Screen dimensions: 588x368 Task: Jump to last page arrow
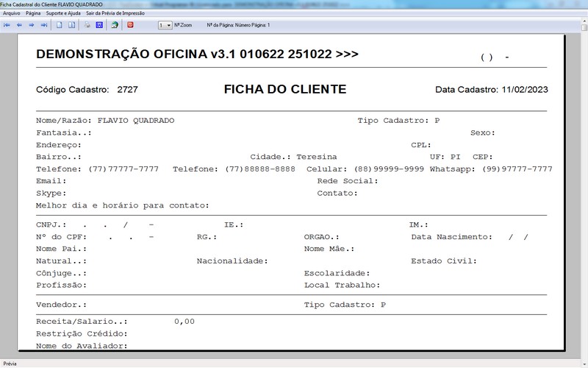(44, 25)
